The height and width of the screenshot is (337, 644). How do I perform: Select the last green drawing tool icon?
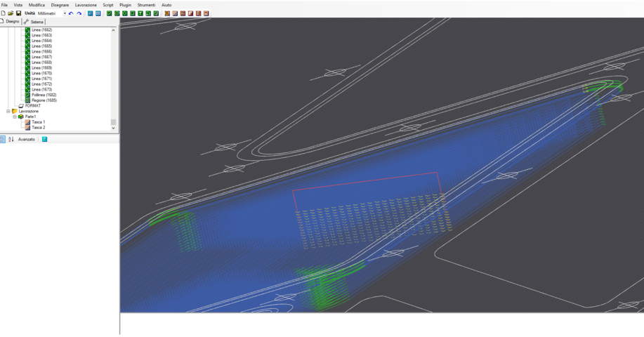tap(156, 13)
